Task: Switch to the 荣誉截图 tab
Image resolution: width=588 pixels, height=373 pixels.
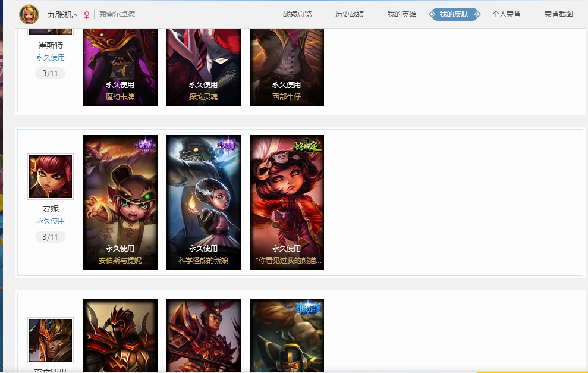Action: (559, 14)
